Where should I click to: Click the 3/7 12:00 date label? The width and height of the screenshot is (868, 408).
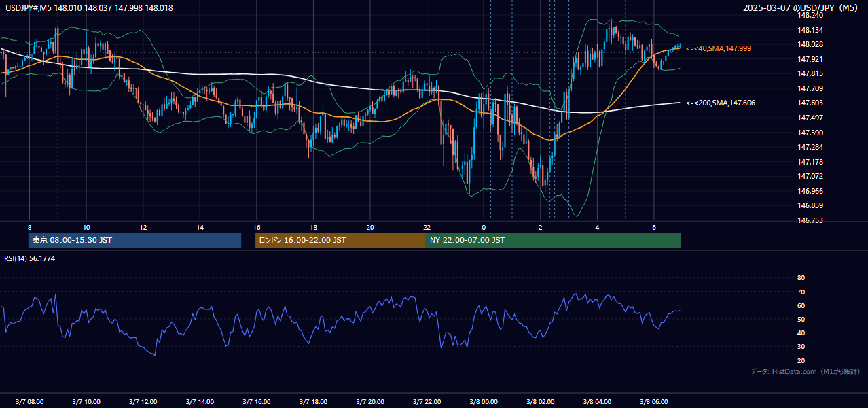coord(143,402)
